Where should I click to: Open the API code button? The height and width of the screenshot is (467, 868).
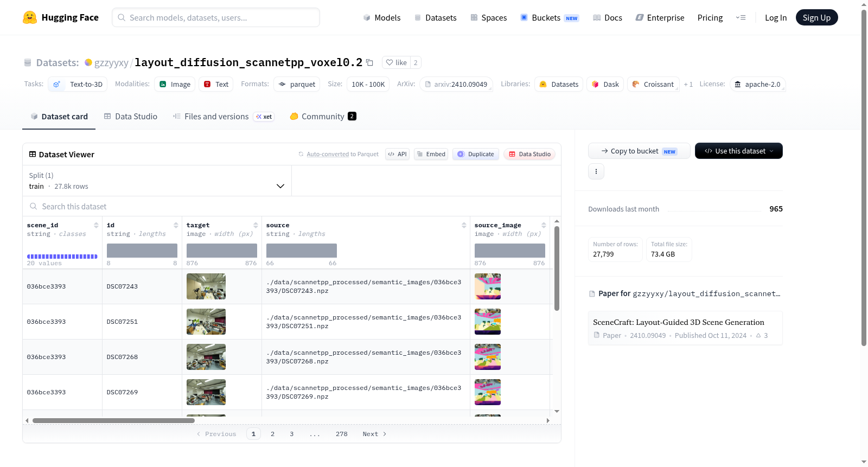point(397,154)
